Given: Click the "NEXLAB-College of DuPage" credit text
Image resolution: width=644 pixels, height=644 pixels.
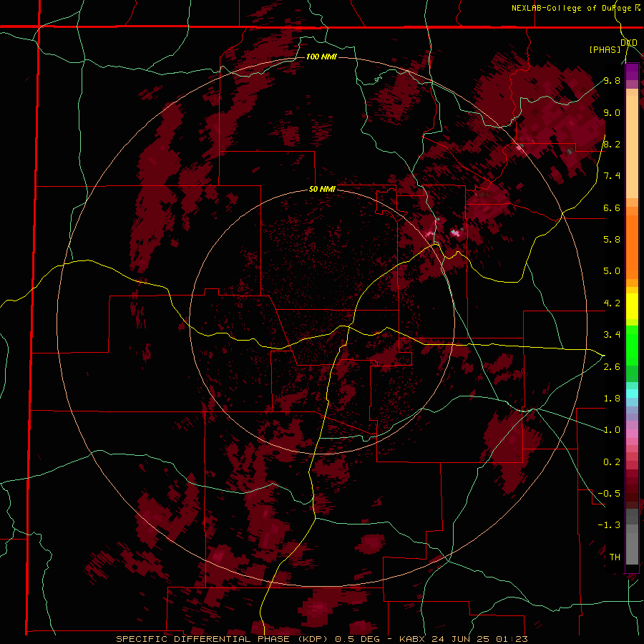Looking at the screenshot, I should (571, 8).
